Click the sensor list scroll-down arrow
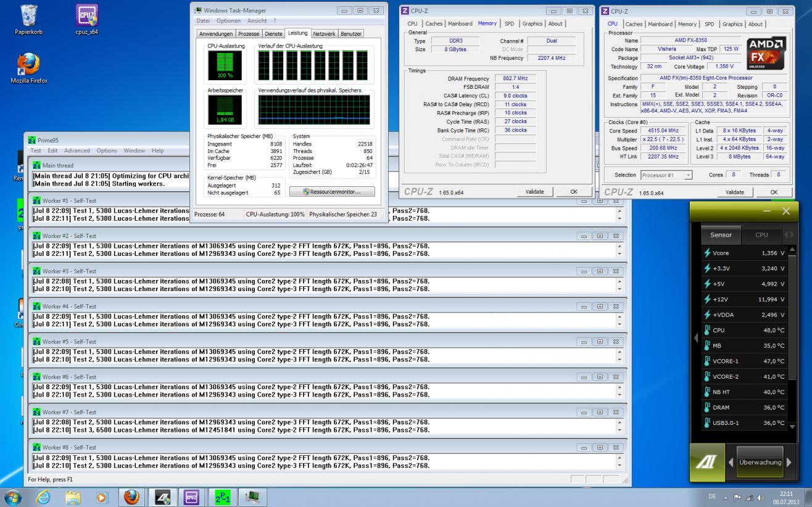 click(792, 427)
